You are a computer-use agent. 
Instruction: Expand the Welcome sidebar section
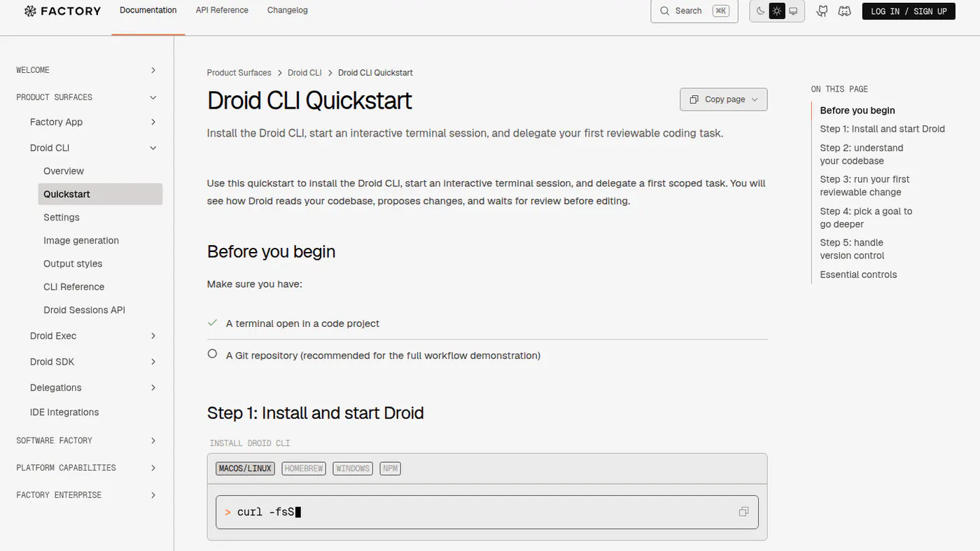(87, 70)
